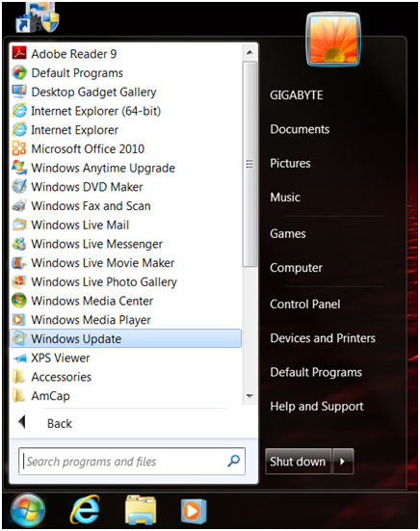Image resolution: width=420 pixels, height=531 pixels.
Task: Open Control Panel from the right pane
Action: tap(305, 304)
